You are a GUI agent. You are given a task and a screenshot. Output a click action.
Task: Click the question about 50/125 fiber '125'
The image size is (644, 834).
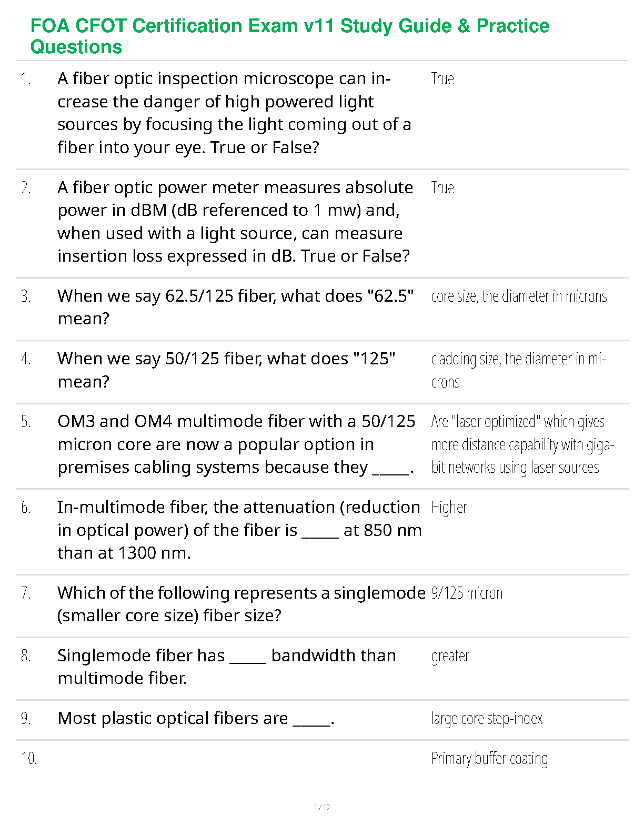tap(226, 370)
